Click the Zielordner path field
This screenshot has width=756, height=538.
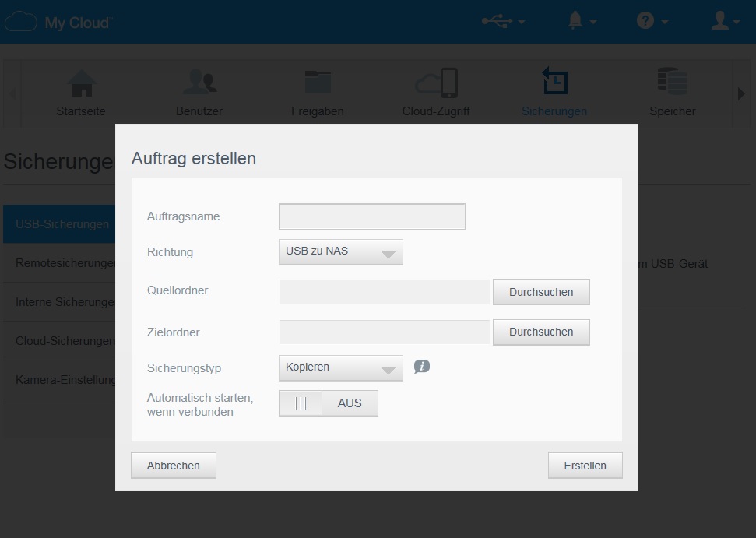pos(385,332)
